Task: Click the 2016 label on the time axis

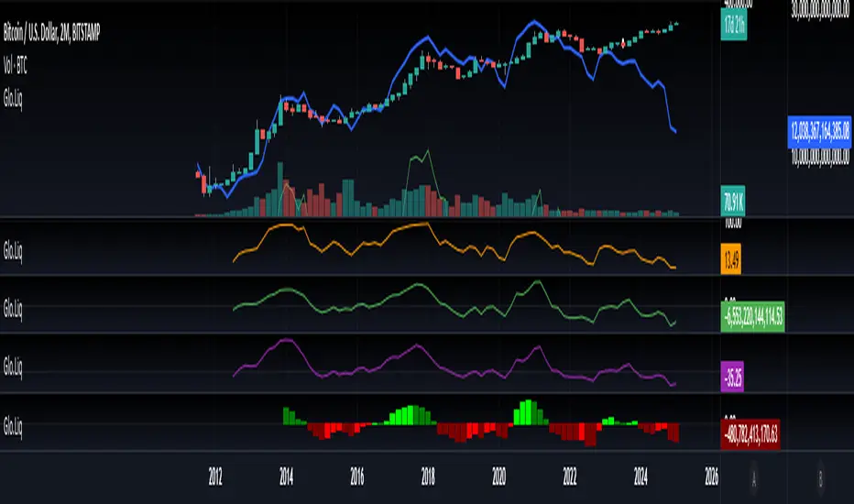Action: coord(356,477)
